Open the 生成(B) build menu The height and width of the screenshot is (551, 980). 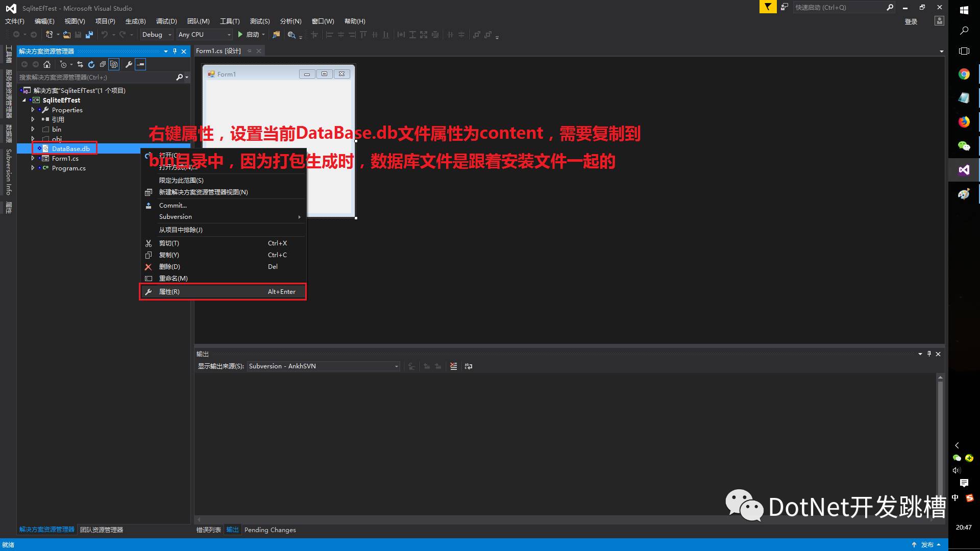[x=135, y=21]
